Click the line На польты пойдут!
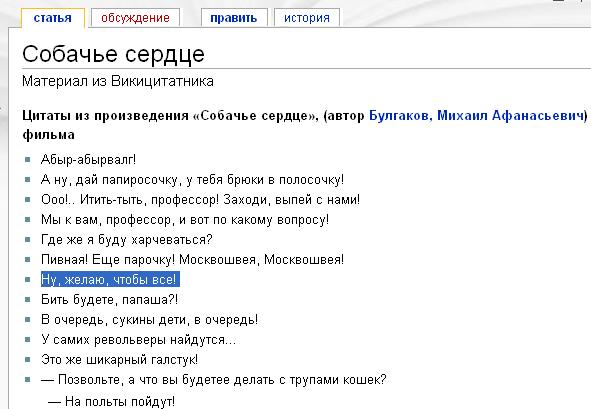Viewport: 591px width, 409px height. point(111,401)
